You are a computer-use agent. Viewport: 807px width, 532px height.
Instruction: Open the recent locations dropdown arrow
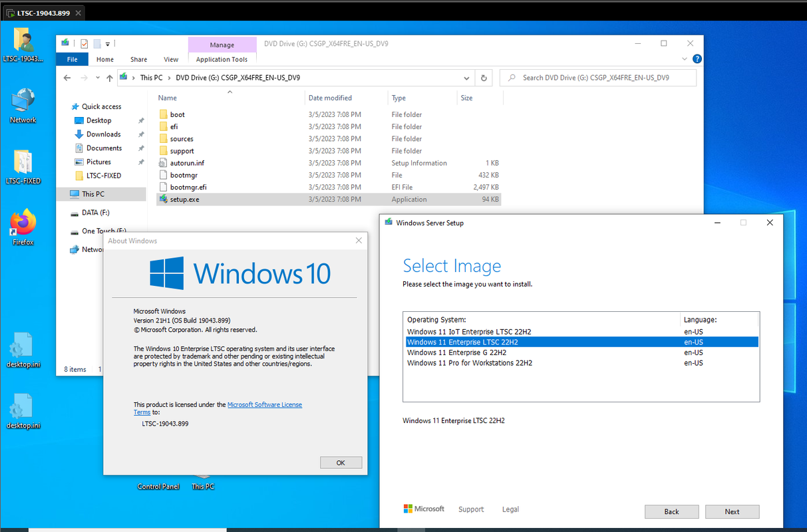tap(97, 78)
